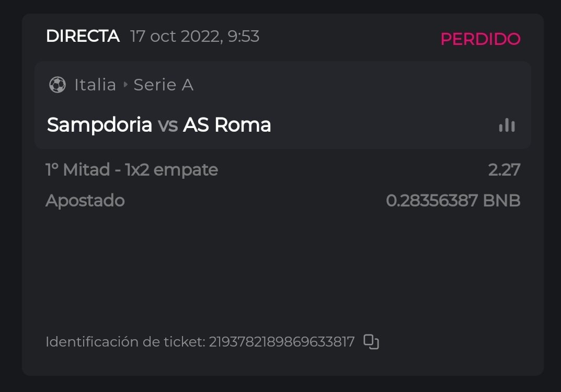The height and width of the screenshot is (392, 561).
Task: Open the Serie A league link
Action: [164, 85]
